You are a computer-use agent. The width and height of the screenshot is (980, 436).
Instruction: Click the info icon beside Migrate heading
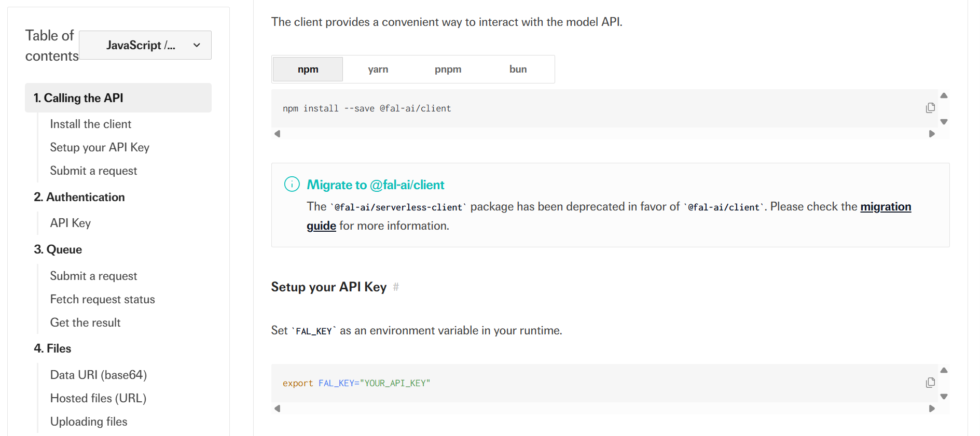tap(292, 184)
